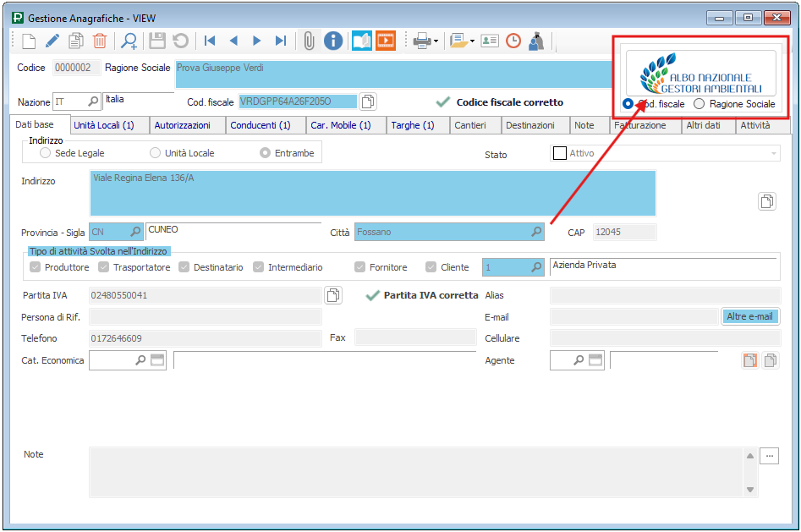Select the Ragione Sociale radio button

click(700, 103)
